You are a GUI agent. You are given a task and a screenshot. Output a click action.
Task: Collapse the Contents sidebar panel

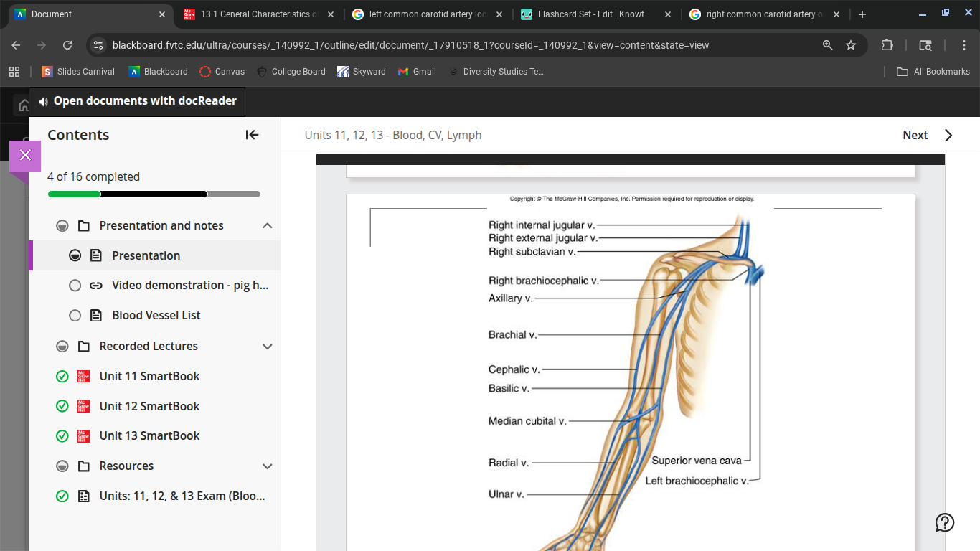tap(252, 135)
